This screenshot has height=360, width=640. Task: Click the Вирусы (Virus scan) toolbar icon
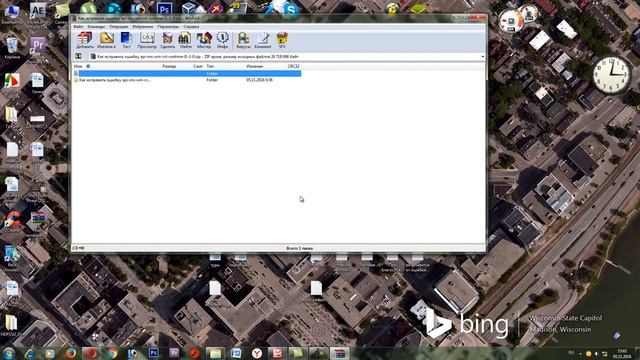coord(243,40)
